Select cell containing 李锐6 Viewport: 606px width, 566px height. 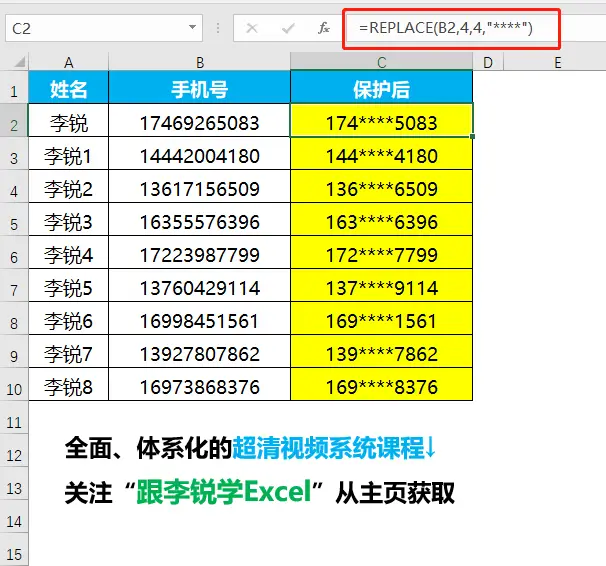click(68, 318)
